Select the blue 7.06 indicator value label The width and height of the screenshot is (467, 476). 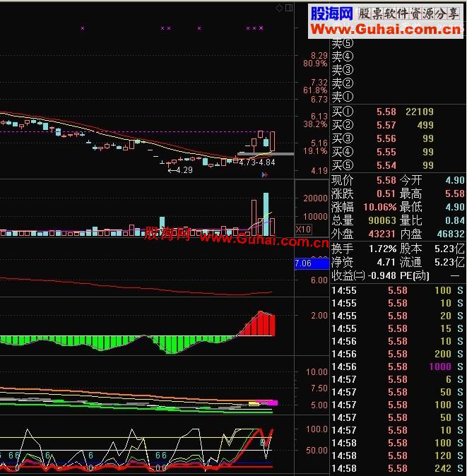(x=312, y=263)
